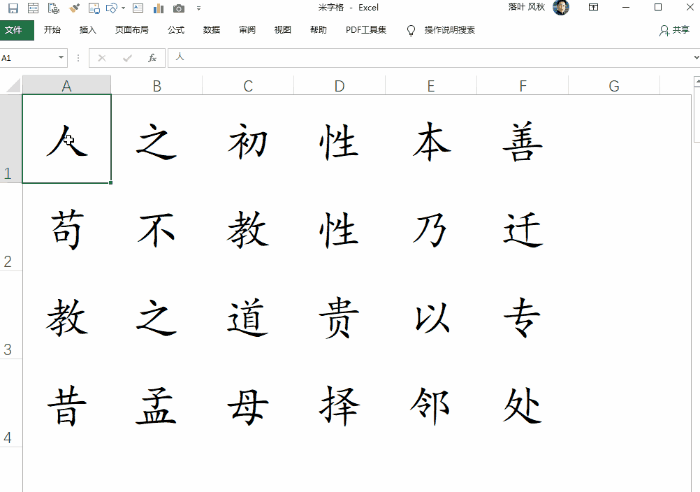Focus the 操作说明搜索 search box

coord(450,30)
